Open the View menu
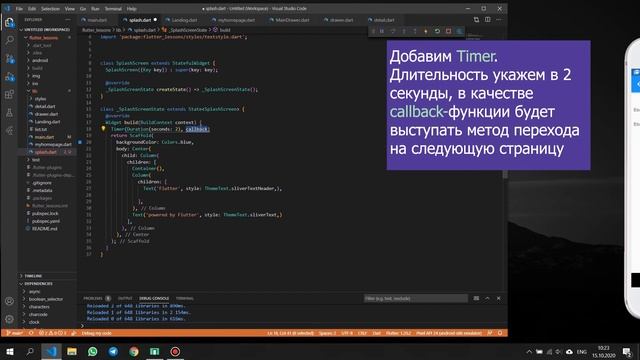Image resolution: width=640 pixels, height=360 pixels. click(70, 9)
